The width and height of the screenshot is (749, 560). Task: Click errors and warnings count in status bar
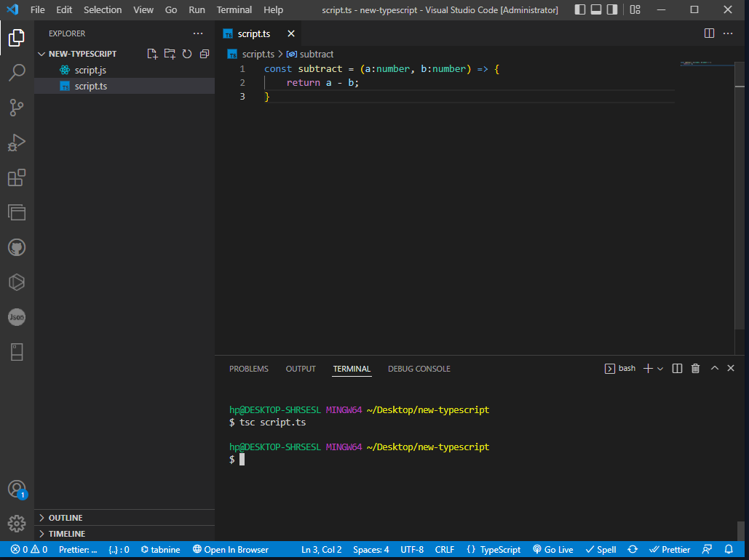[x=29, y=550]
